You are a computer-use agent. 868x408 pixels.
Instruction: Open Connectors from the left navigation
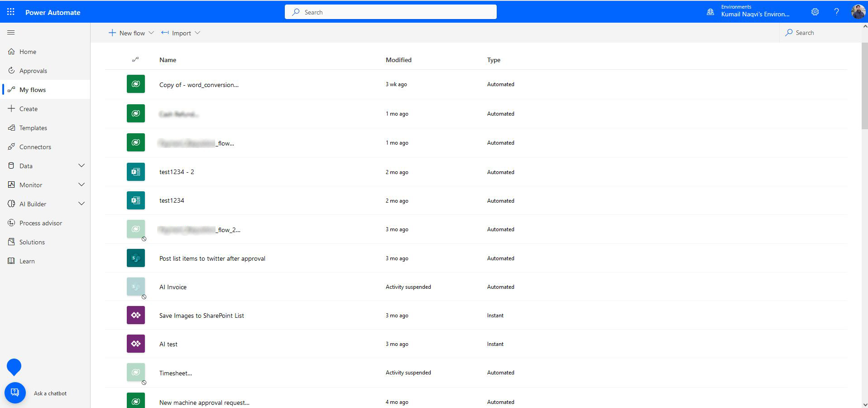click(35, 147)
